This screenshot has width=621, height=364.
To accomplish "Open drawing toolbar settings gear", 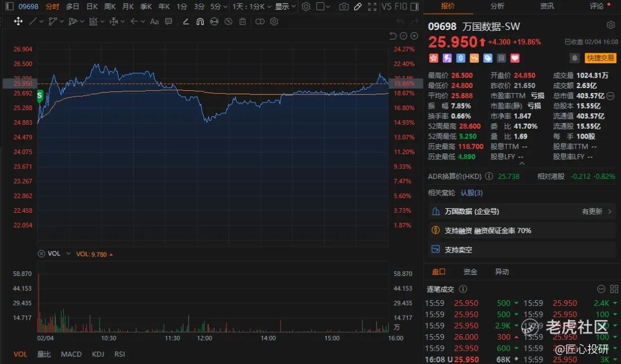I will [274, 21].
